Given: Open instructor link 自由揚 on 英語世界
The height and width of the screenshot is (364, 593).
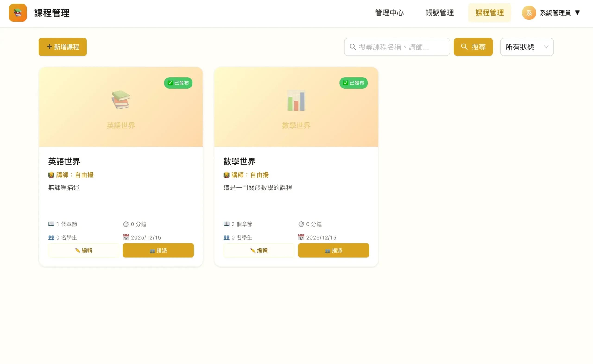Looking at the screenshot, I should point(85,175).
